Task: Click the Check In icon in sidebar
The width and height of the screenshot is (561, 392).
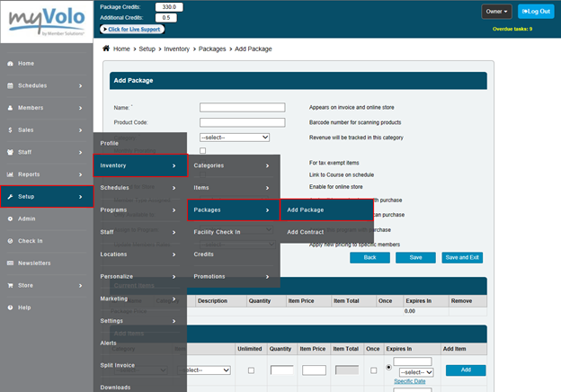Action: pyautogui.click(x=9, y=241)
